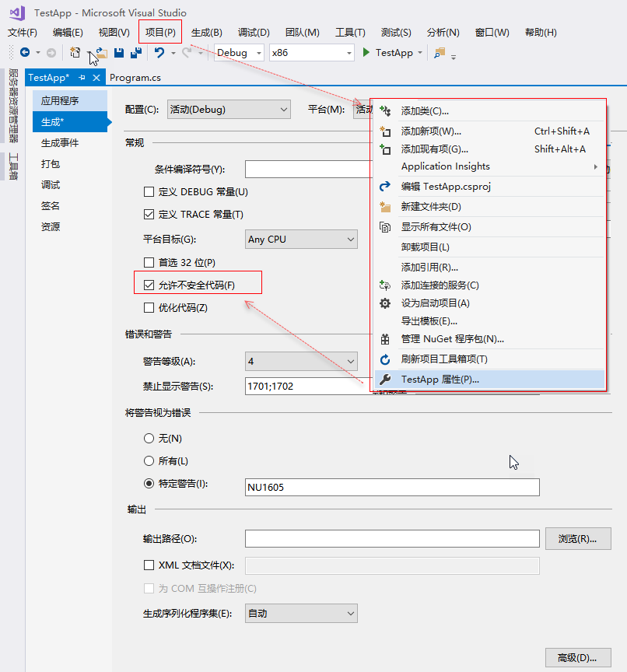The height and width of the screenshot is (672, 627).
Task: Click the Manage NuGet Packages icon
Action: click(385, 339)
